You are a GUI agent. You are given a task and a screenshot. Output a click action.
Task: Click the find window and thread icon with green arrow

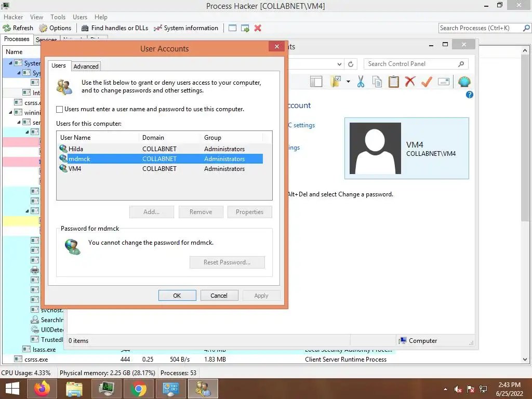245,28
